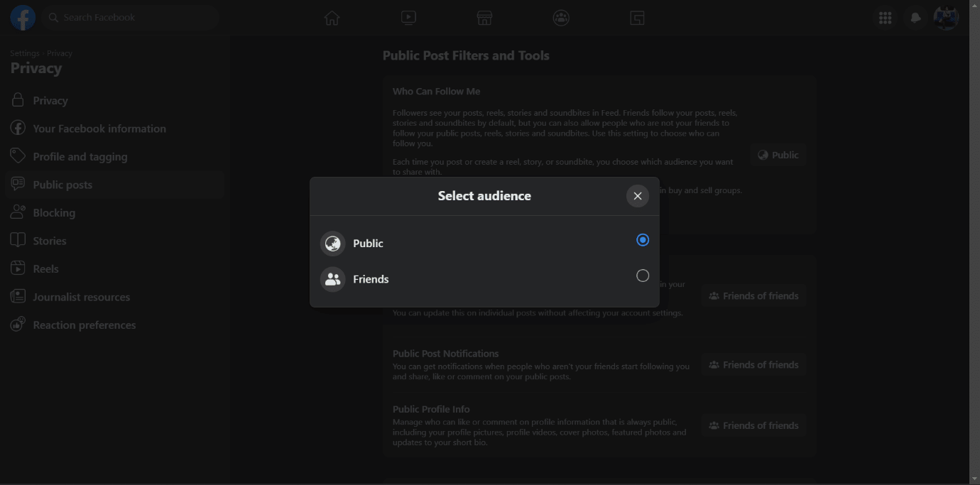Go to Blocking settings in sidebar
This screenshot has width=980, height=485.
[x=54, y=212]
